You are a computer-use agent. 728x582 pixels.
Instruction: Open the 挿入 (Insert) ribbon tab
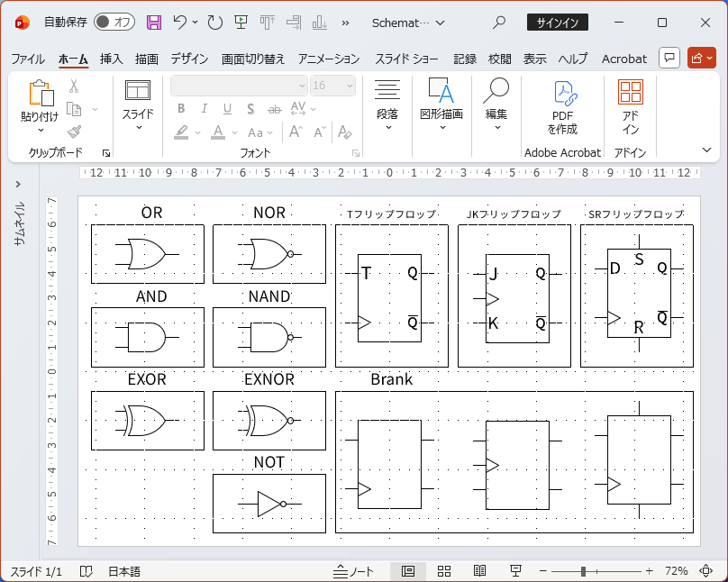pyautogui.click(x=112, y=59)
